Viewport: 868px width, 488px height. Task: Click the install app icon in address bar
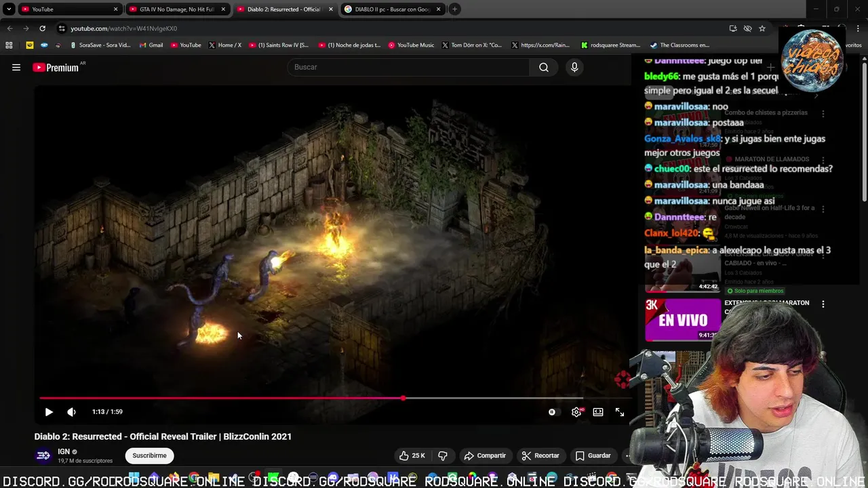733,28
